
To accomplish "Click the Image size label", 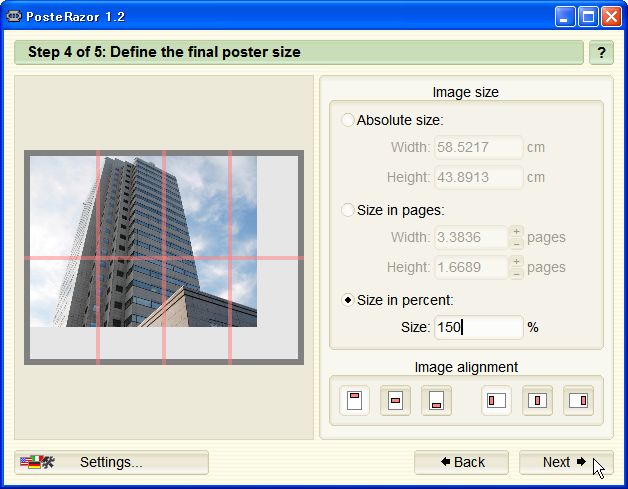I will (465, 92).
